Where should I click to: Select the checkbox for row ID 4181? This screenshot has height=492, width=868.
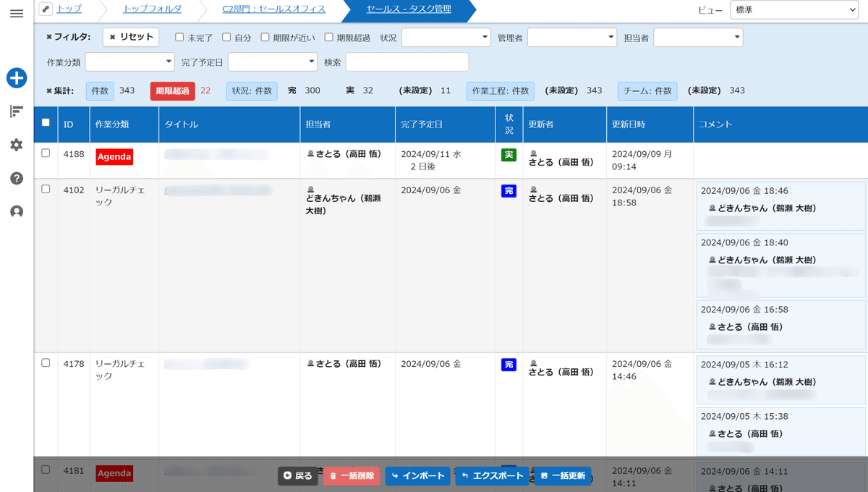pos(46,470)
